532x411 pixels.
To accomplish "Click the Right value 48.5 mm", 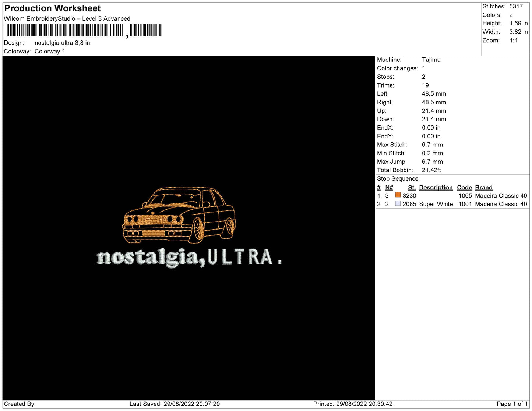I will pos(434,102).
